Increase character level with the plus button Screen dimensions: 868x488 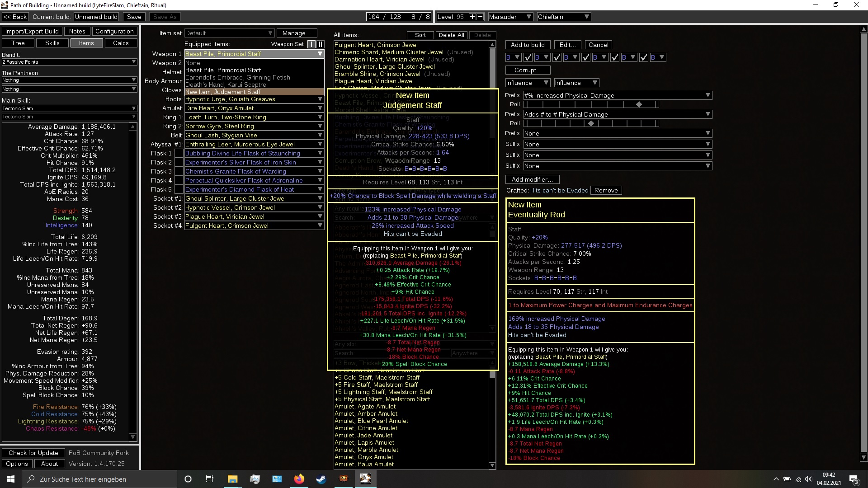[x=472, y=17]
